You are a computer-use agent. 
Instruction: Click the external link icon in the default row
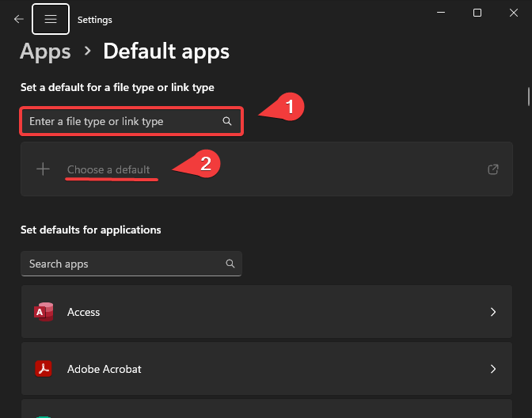tap(493, 169)
